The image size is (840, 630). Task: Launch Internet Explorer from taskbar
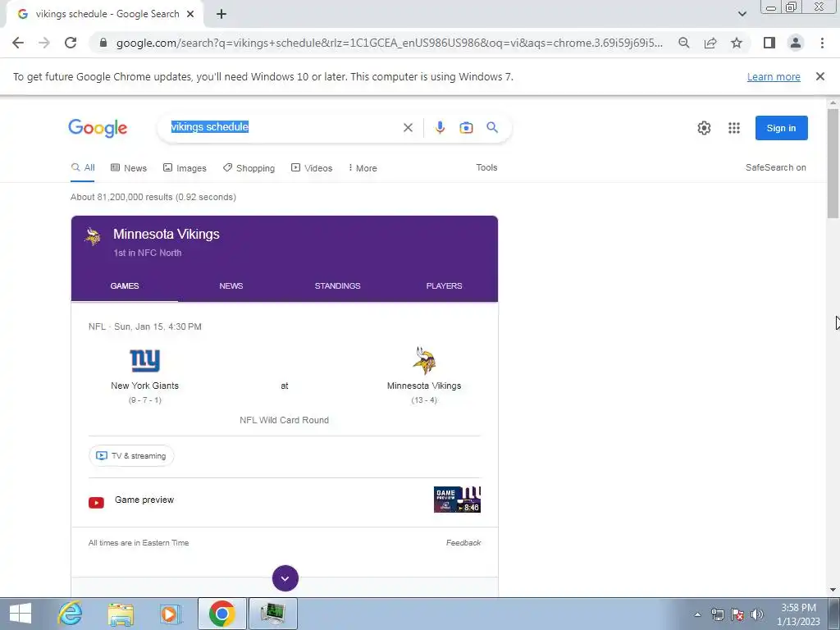pos(71,614)
